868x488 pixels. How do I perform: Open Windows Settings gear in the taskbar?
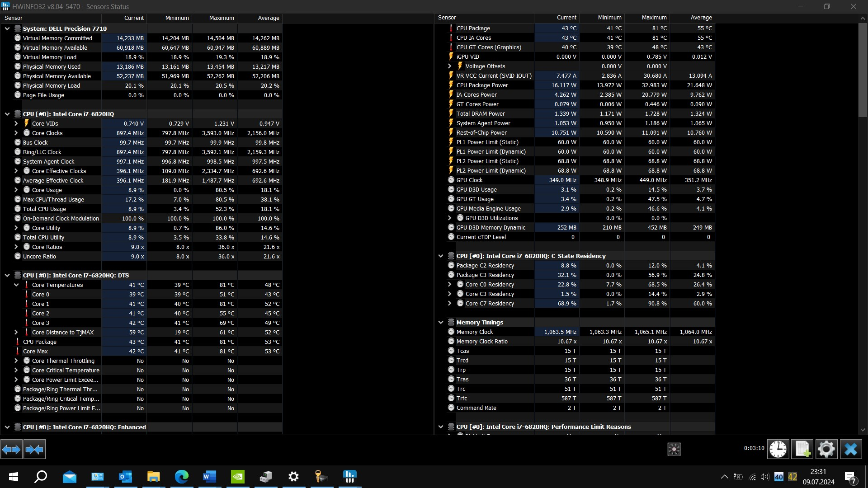(293, 477)
